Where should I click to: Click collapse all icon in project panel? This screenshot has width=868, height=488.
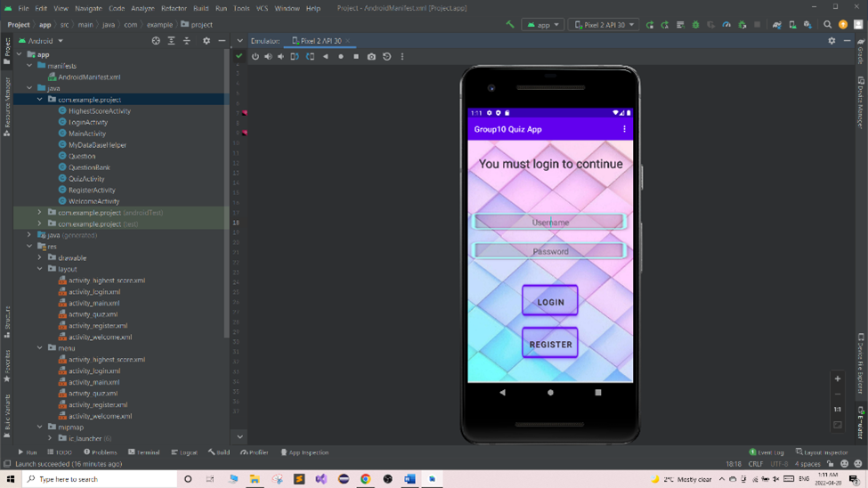click(187, 40)
